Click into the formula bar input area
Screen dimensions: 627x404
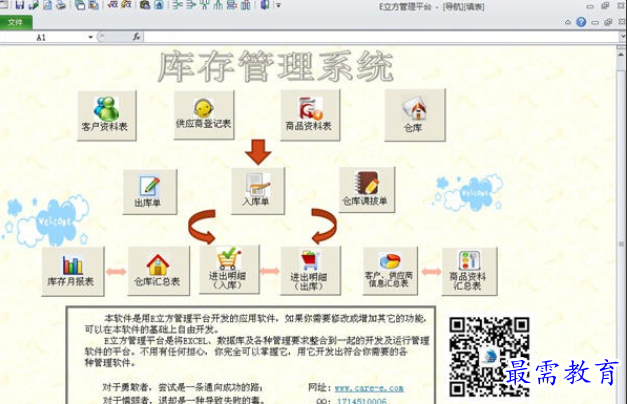pos(381,37)
